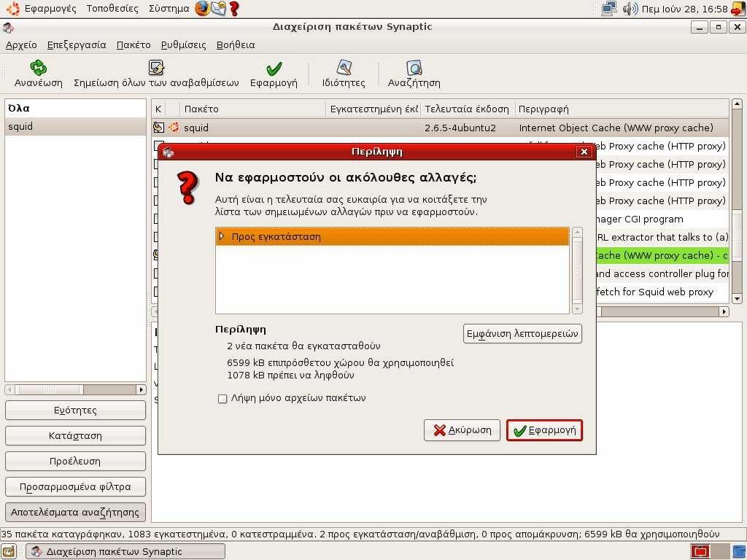
Task: Click the Εγκατεστημένη έκδοση column header
Action: 373,109
